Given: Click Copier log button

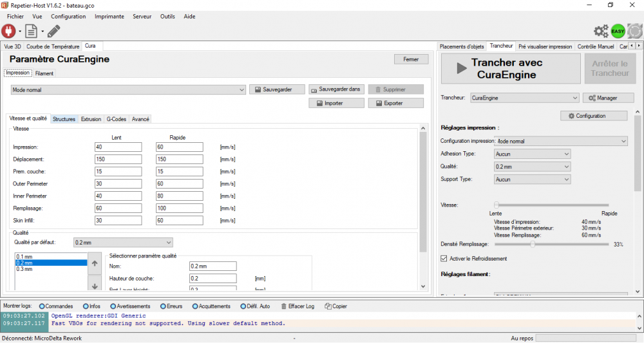Looking at the screenshot, I should pos(336,306).
